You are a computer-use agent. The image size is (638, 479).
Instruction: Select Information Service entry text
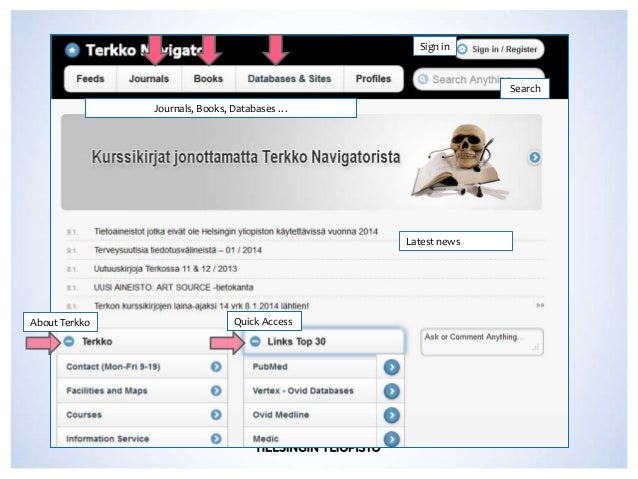(107, 439)
